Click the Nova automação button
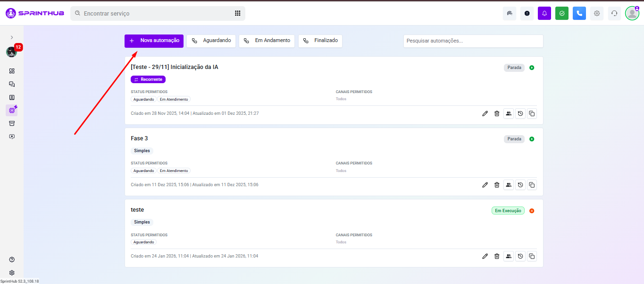Viewport: 644px width, 284px height. (154, 41)
